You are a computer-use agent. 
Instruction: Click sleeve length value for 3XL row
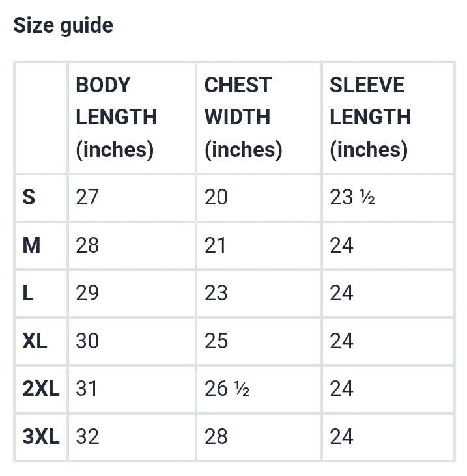(341, 437)
